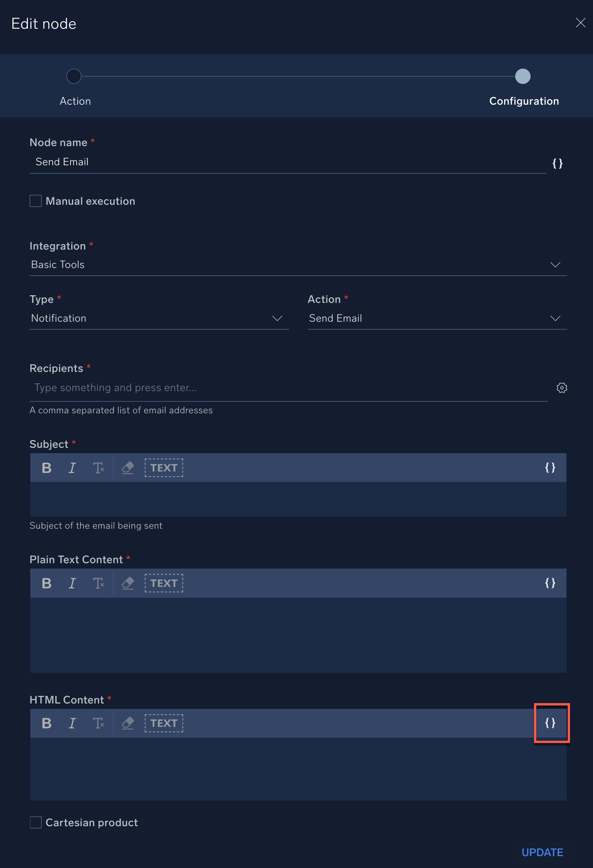Viewport: 593px width, 868px height.
Task: Click TEXT mode icon in Plain Text Content toolbar
Action: pyautogui.click(x=164, y=583)
